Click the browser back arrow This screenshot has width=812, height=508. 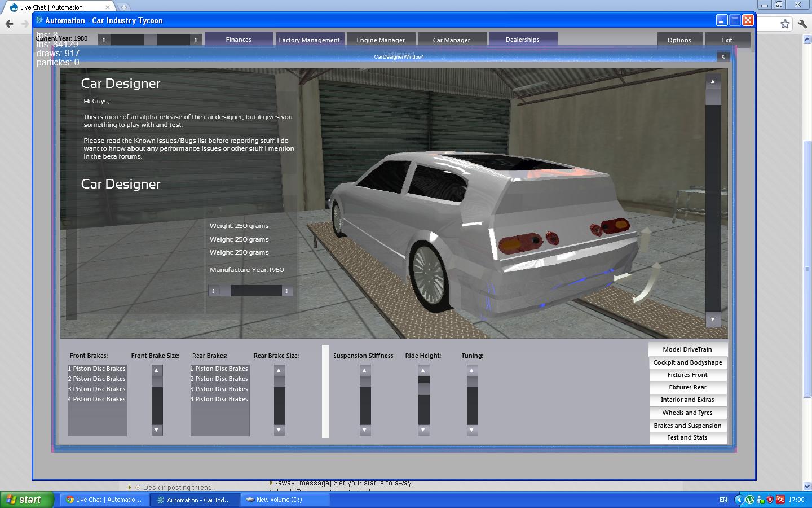[x=9, y=24]
